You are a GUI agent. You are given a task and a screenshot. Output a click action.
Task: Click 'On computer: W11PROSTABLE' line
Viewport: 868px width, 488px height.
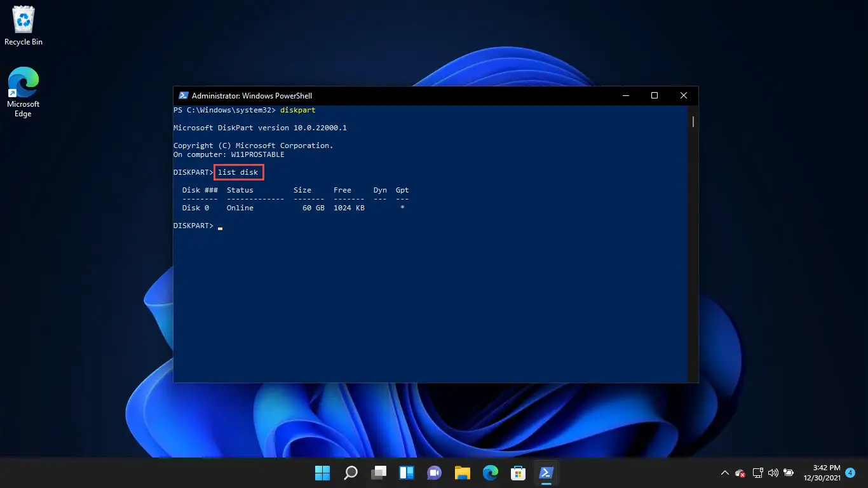tap(229, 154)
